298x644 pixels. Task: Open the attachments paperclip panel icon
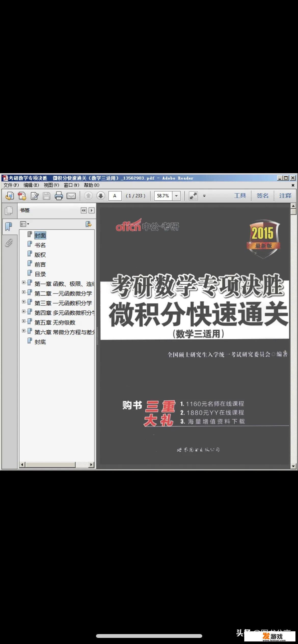pos(9,243)
